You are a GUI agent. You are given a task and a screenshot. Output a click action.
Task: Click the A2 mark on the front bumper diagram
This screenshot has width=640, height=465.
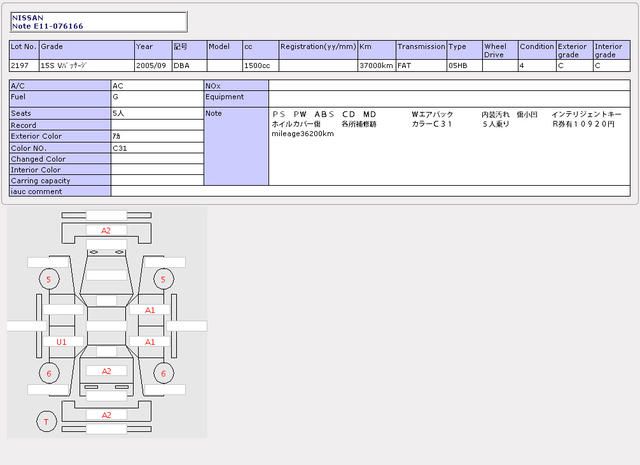coord(106,231)
